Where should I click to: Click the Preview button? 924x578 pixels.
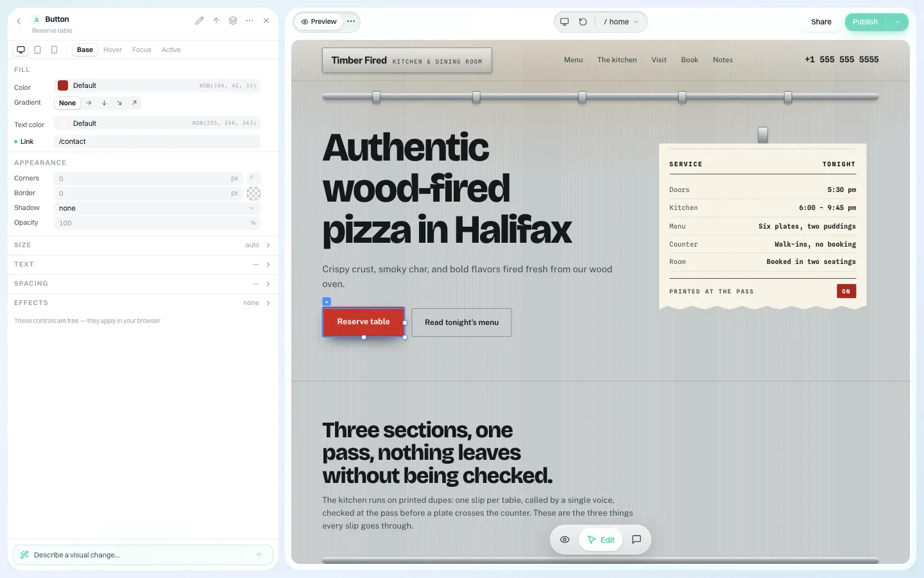(x=319, y=22)
